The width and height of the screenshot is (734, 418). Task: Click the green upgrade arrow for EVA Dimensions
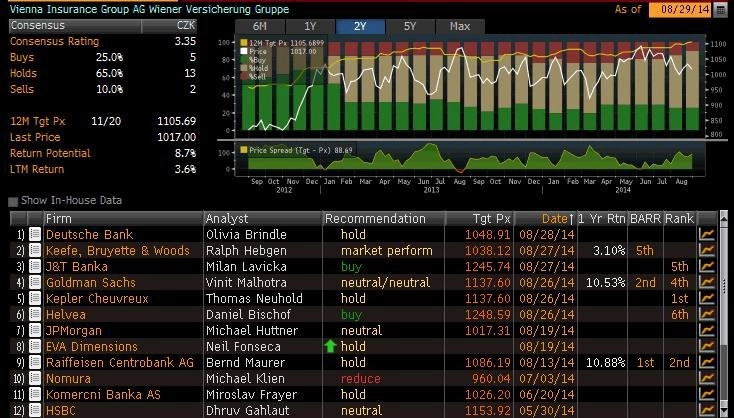click(x=330, y=346)
